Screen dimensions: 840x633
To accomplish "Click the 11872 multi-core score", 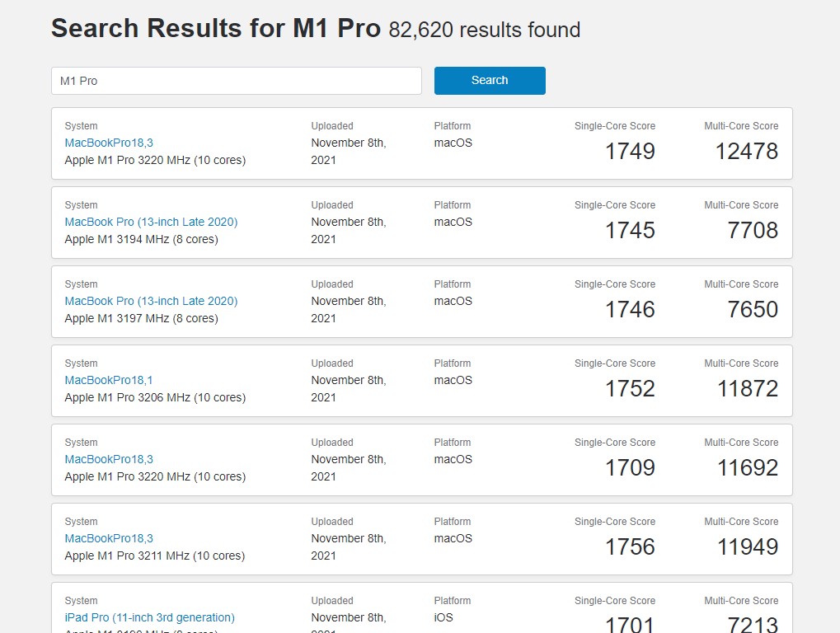I will [x=747, y=389].
